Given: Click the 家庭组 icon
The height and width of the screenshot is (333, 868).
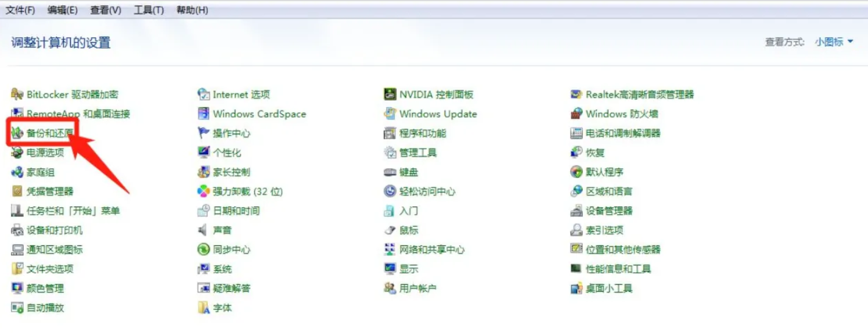Looking at the screenshot, I should pyautogui.click(x=17, y=172).
